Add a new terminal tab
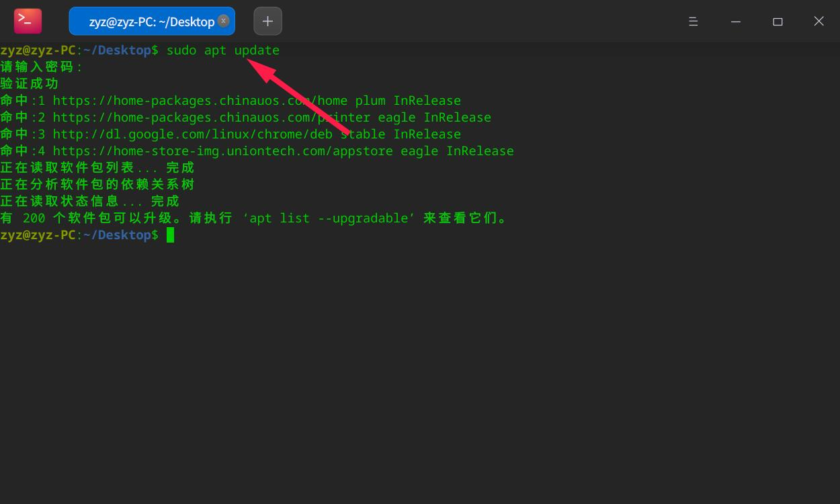This screenshot has height=504, width=840. click(x=267, y=21)
